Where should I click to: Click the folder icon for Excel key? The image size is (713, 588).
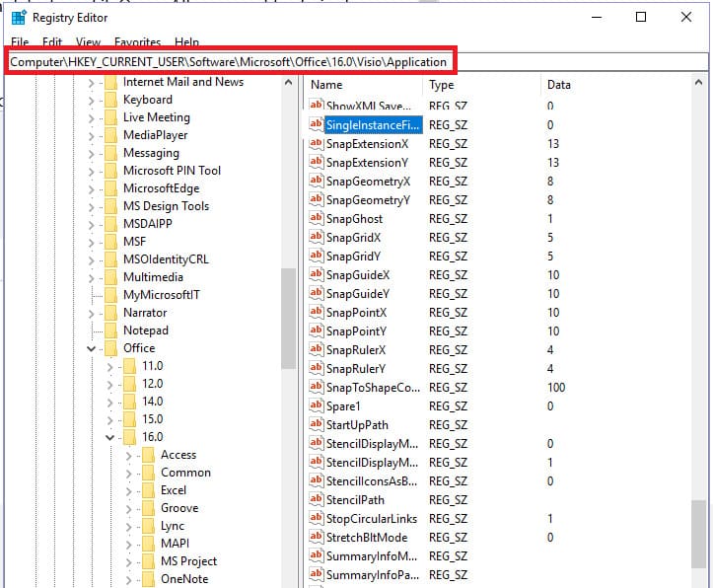148,489
